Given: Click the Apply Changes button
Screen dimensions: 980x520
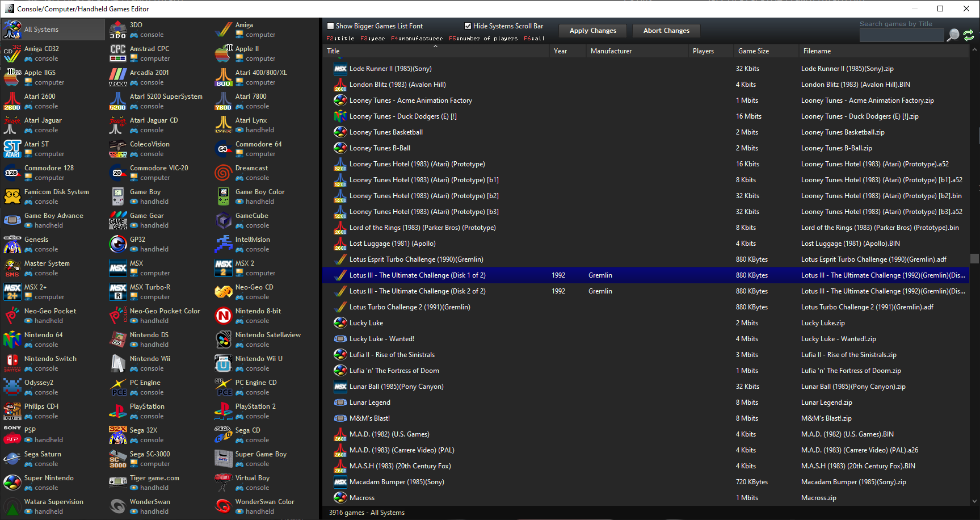Looking at the screenshot, I should click(x=592, y=31).
